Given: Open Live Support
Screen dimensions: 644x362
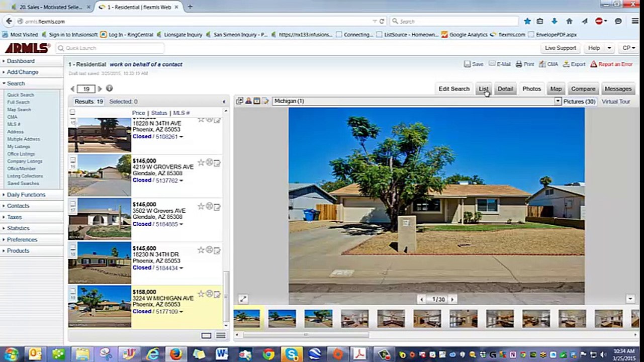Looking at the screenshot, I should (561, 48).
